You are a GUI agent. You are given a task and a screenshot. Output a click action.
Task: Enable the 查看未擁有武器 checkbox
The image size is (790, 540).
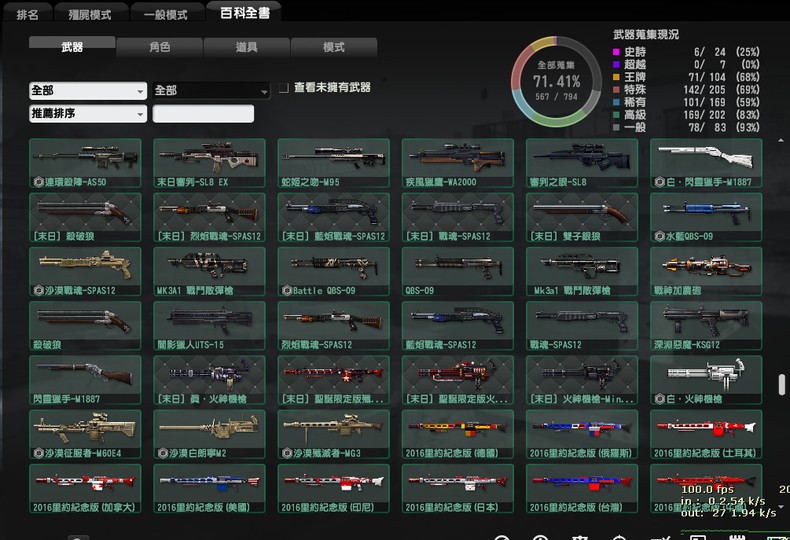[284, 88]
